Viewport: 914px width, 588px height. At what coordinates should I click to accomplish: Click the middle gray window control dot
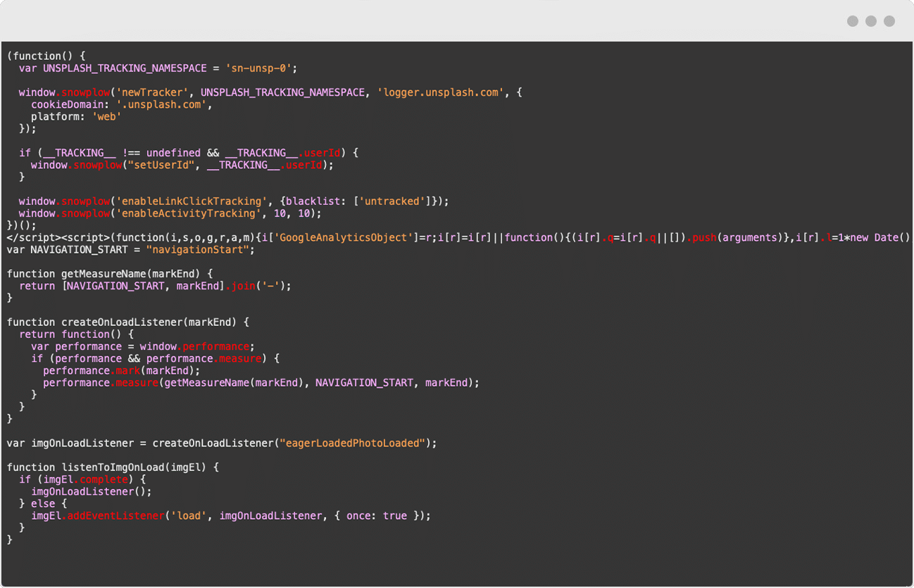(871, 21)
